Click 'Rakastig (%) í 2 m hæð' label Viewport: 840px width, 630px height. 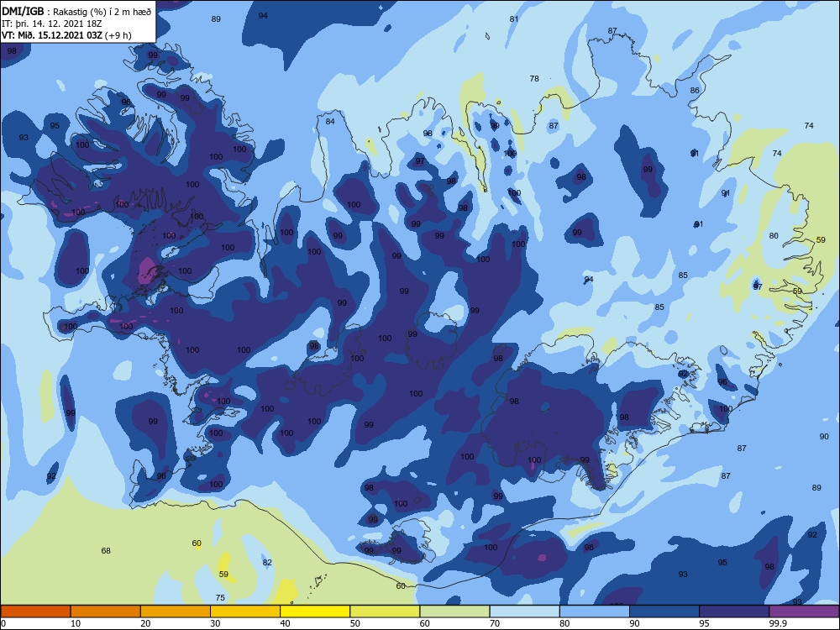[x=102, y=12]
